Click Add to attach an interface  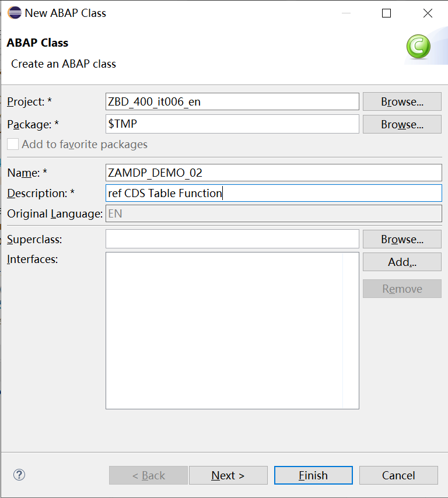[402, 262]
